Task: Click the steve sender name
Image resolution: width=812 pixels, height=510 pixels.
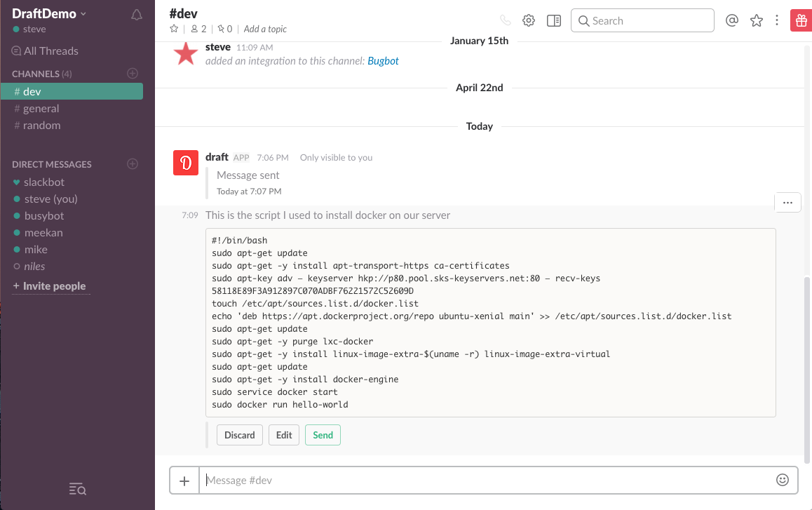Action: (218, 46)
